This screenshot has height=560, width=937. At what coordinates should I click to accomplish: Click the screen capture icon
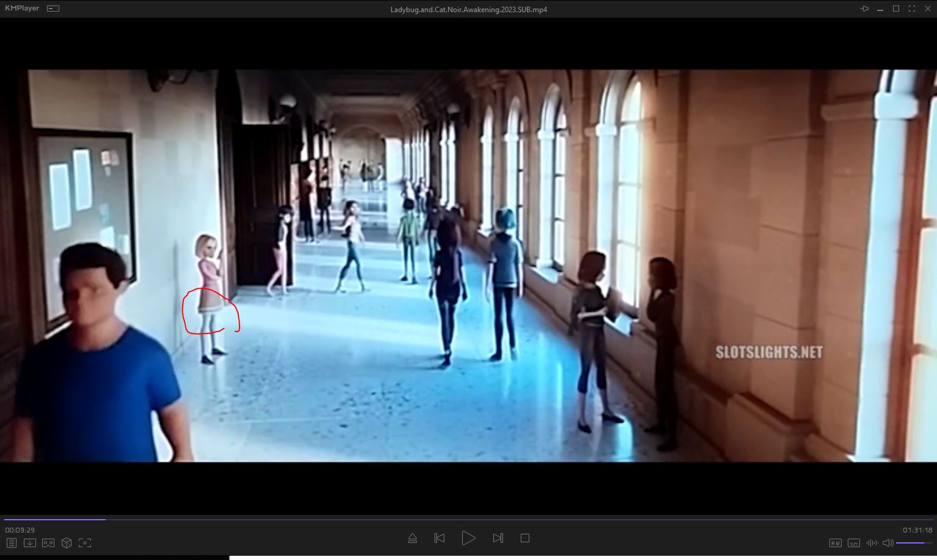pyautogui.click(x=85, y=543)
